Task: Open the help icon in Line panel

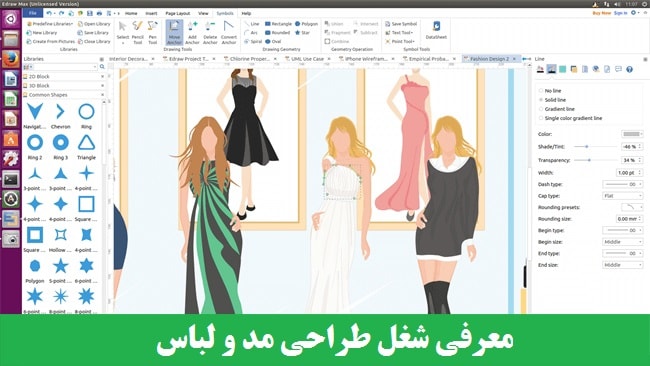Action: [629, 69]
